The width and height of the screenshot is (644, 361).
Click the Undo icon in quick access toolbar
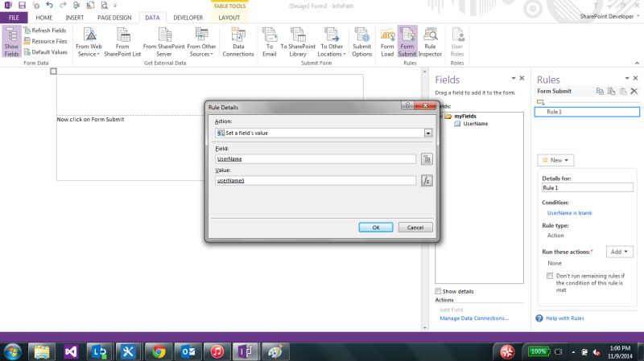tap(49, 6)
